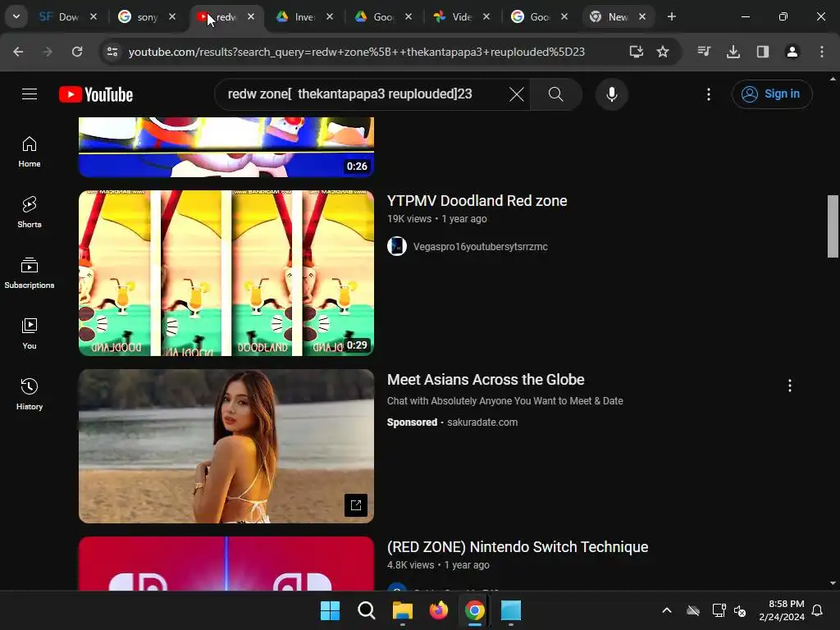
Task: Click the muted volume tray icon
Action: click(741, 610)
